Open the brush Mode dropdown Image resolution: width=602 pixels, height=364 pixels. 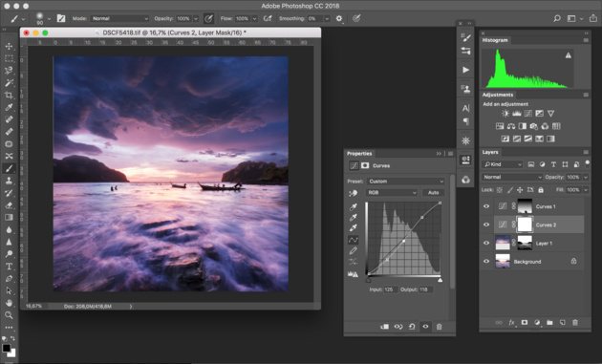pos(119,18)
